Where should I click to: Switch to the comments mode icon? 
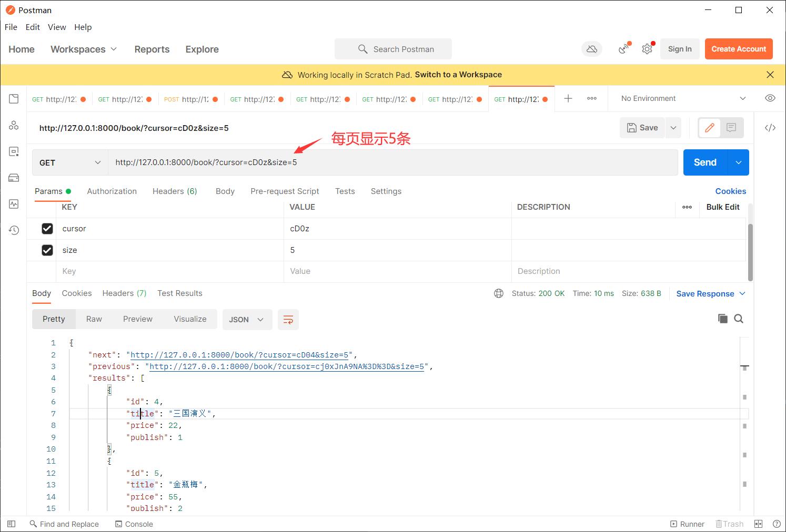[731, 128]
